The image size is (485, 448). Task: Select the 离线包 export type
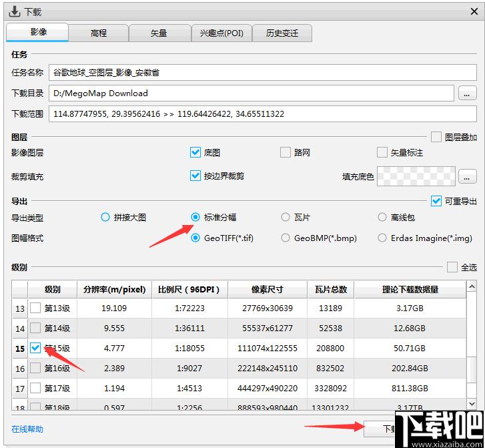(x=382, y=218)
